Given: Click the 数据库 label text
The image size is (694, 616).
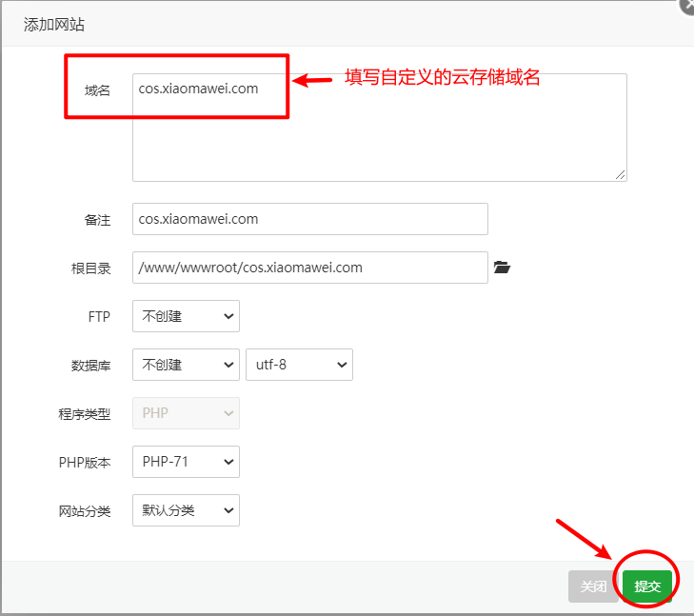Looking at the screenshot, I should [x=90, y=366].
